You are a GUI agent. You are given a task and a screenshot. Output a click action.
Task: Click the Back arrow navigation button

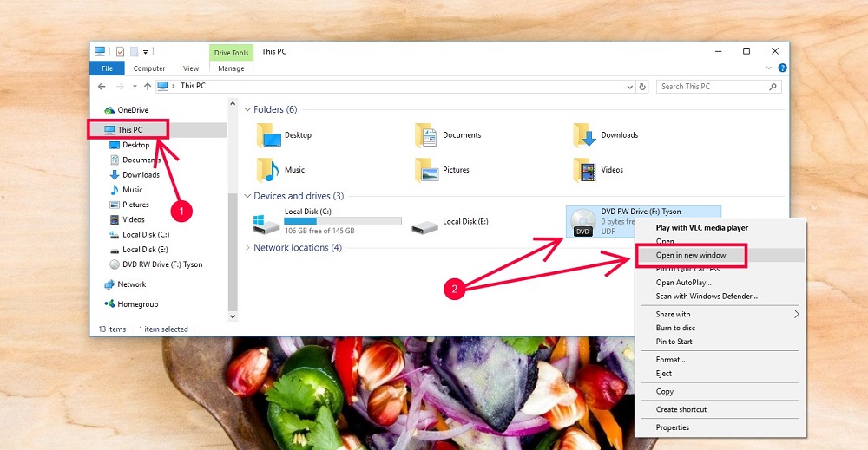pos(102,86)
